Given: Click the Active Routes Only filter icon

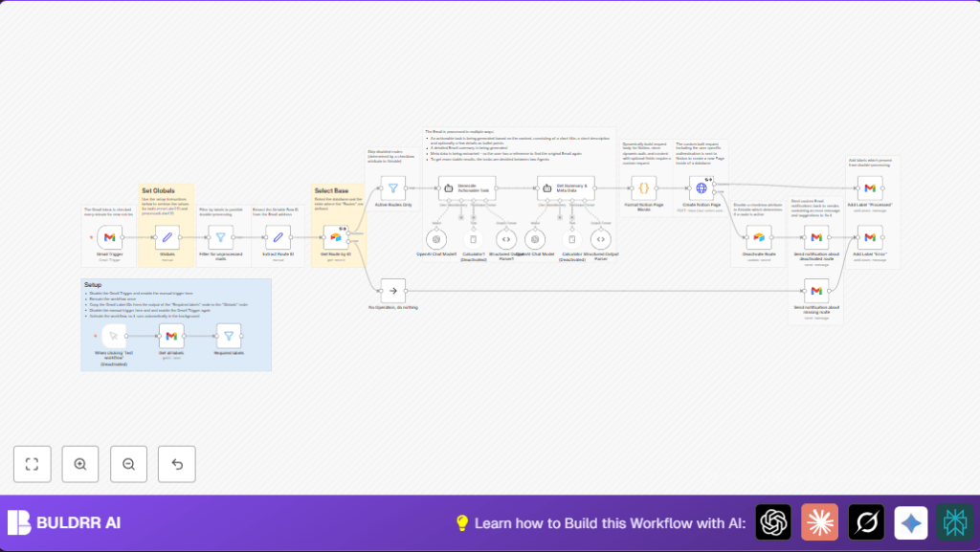Looking at the screenshot, I should (392, 187).
